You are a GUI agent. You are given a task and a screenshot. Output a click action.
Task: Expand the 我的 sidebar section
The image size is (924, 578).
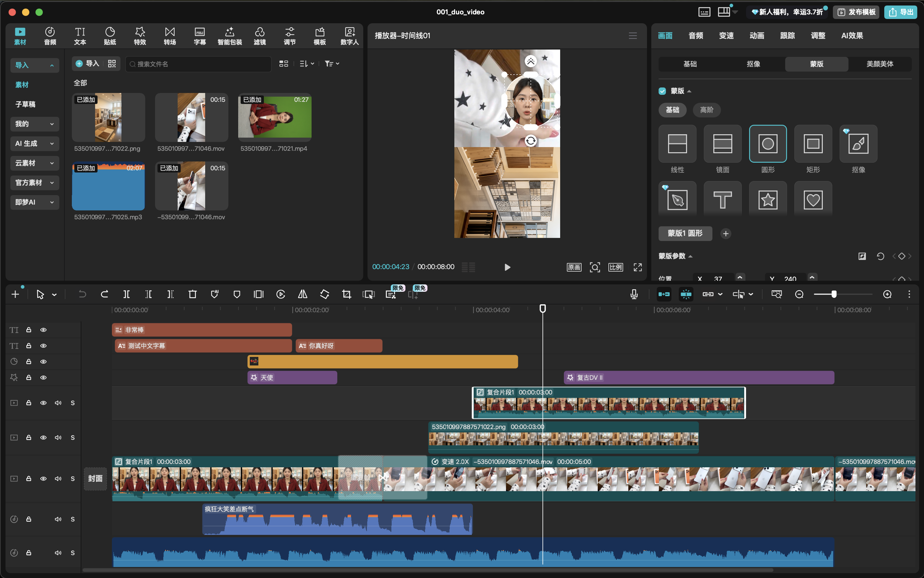pos(34,124)
